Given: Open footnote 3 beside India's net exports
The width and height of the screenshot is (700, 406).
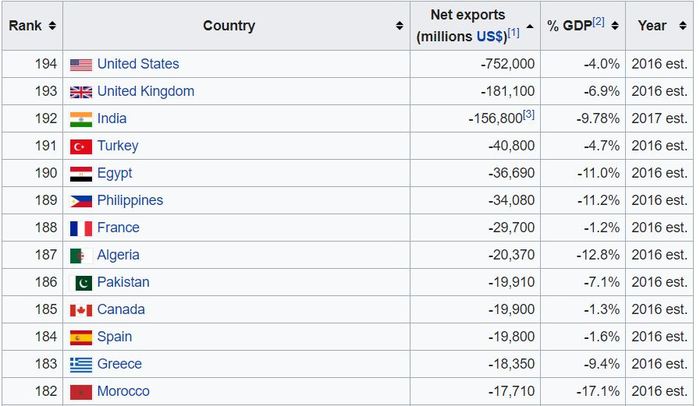Looking at the screenshot, I should click(529, 115).
